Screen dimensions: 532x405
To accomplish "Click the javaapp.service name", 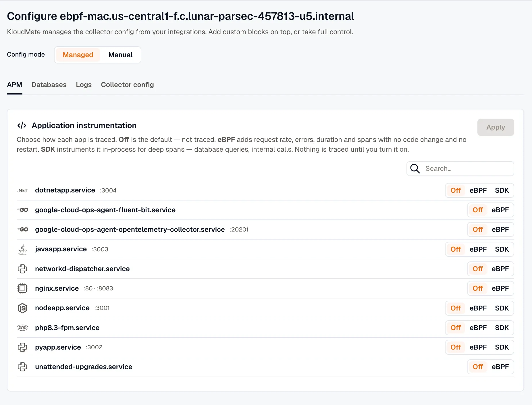I will coord(61,249).
